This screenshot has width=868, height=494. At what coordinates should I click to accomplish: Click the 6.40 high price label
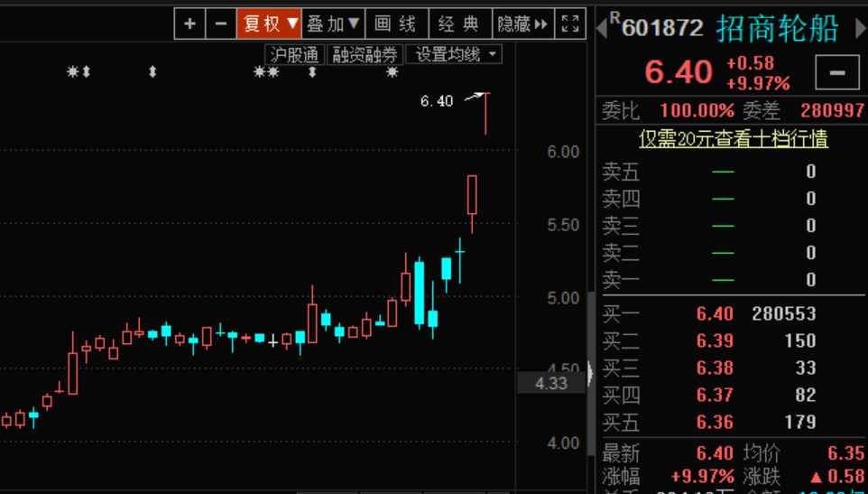tap(437, 101)
